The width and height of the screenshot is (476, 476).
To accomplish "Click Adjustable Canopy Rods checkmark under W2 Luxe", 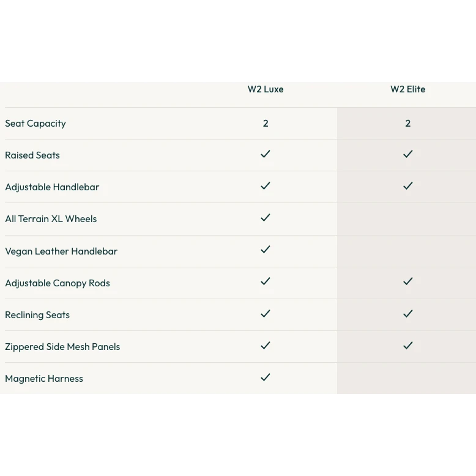I will (266, 281).
